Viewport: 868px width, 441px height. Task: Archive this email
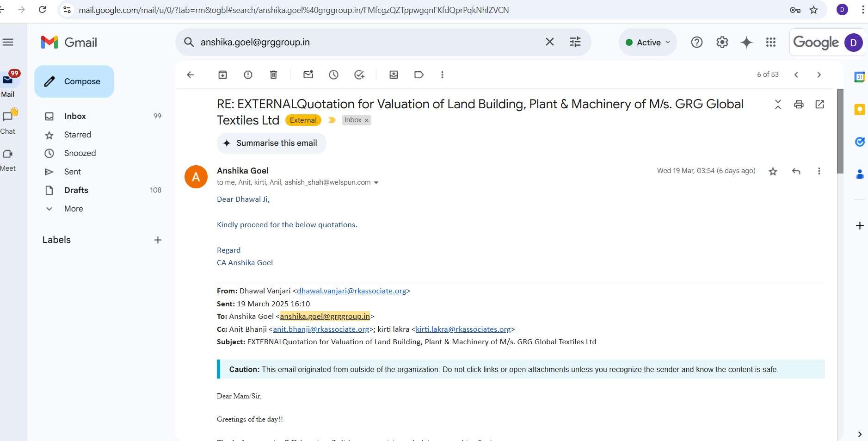[x=222, y=75]
